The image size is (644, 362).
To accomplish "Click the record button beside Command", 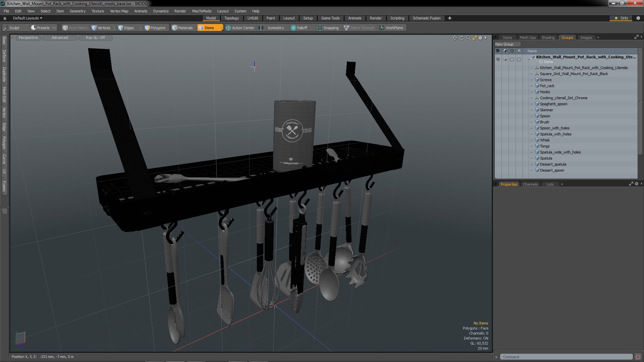I will click(638, 357).
